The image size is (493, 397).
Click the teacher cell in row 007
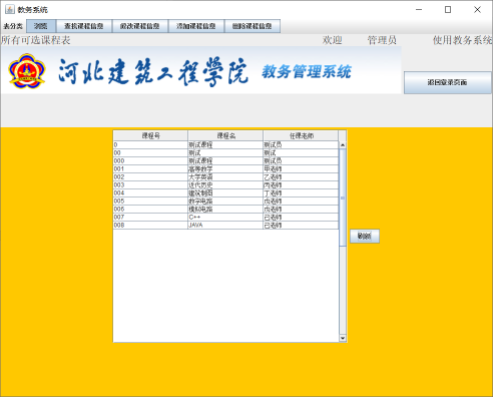click(x=301, y=217)
